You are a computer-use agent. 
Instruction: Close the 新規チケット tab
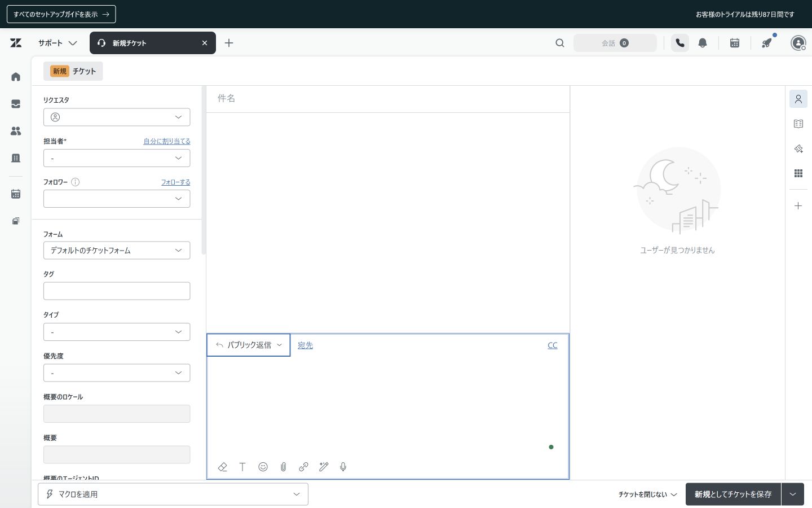coord(205,43)
